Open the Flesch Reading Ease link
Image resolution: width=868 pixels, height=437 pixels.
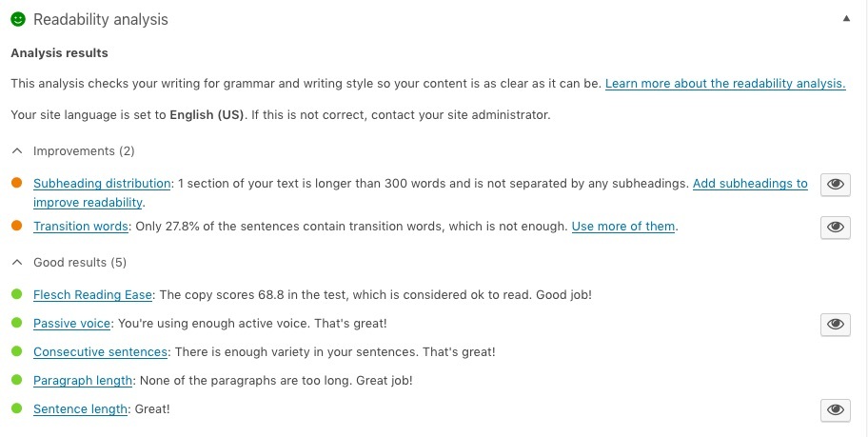click(x=92, y=294)
